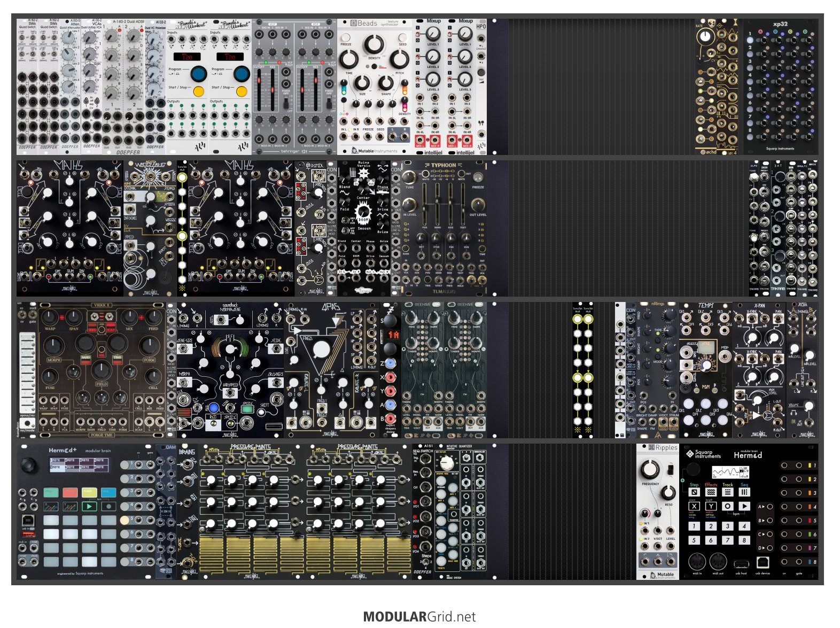This screenshot has height=628, width=840.
Task: Click the green play button on Hermod+
Action: (x=89, y=506)
